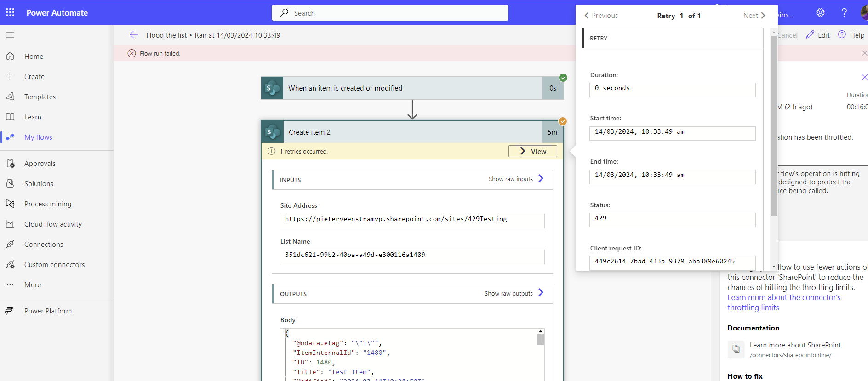Click the Approvals icon in sidebar

pos(10,163)
